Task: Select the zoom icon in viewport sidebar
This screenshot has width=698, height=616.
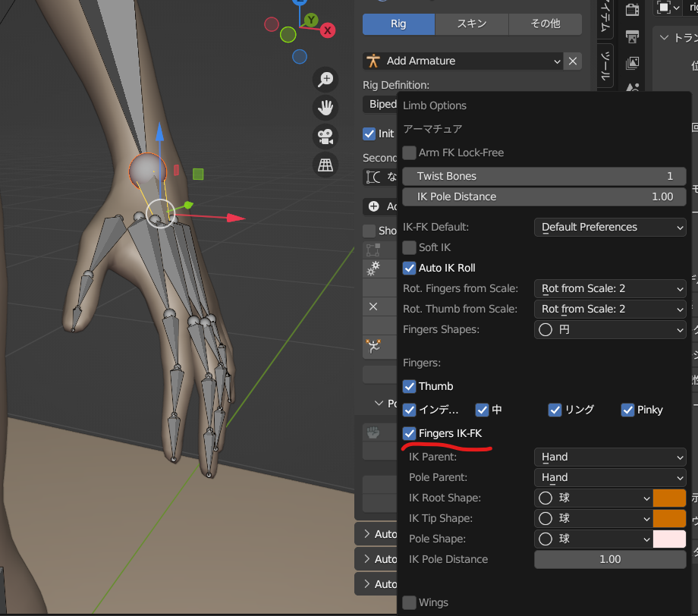Action: coord(325,80)
